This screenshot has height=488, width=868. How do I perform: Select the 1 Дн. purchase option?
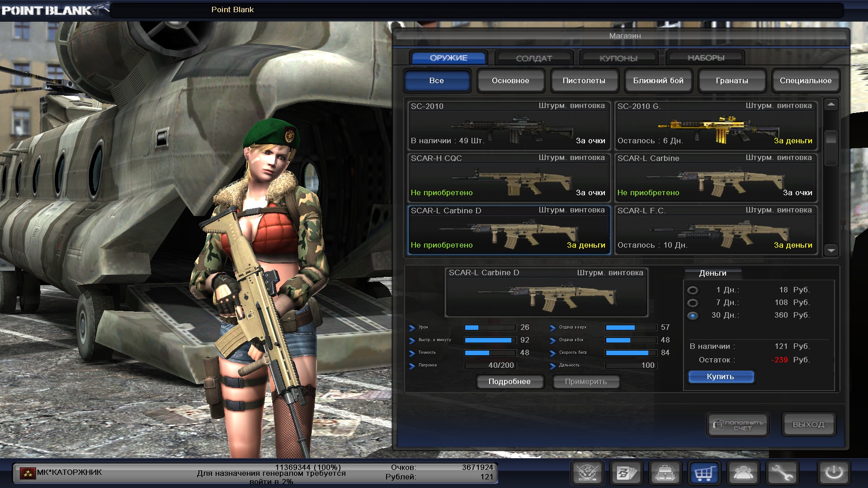[x=693, y=290]
